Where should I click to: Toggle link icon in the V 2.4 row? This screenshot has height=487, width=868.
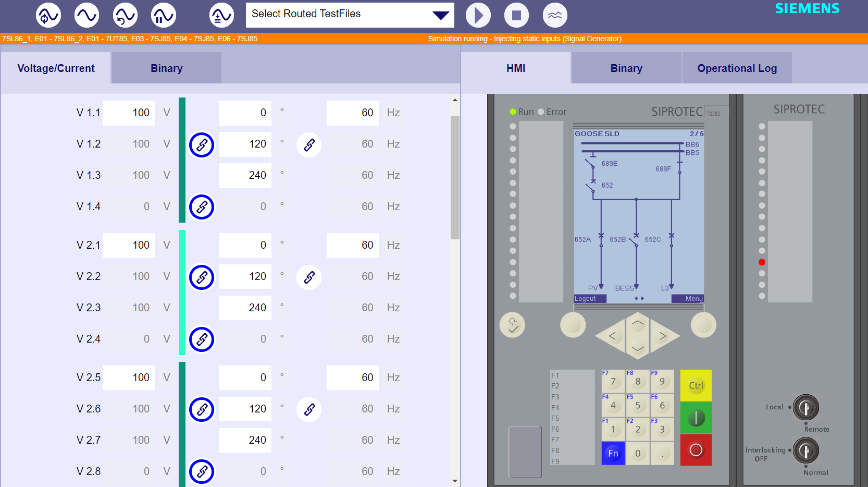tap(202, 339)
